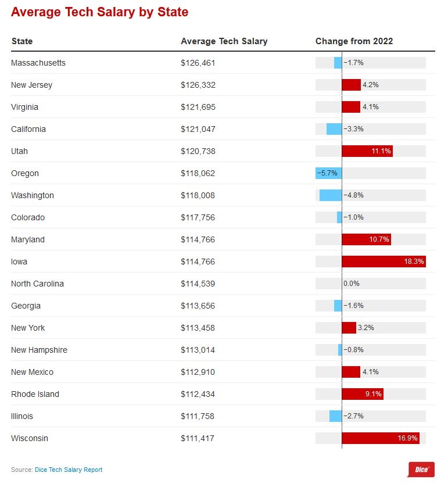This screenshot has height=487, width=448.
Task: Select the Massachusetts state name
Action: click(38, 63)
